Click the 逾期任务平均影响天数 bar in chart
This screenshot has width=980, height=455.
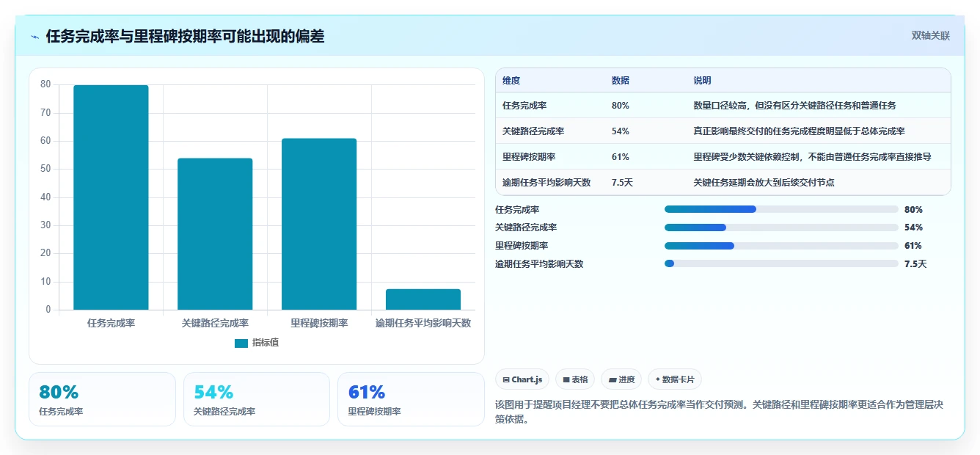[x=423, y=299]
